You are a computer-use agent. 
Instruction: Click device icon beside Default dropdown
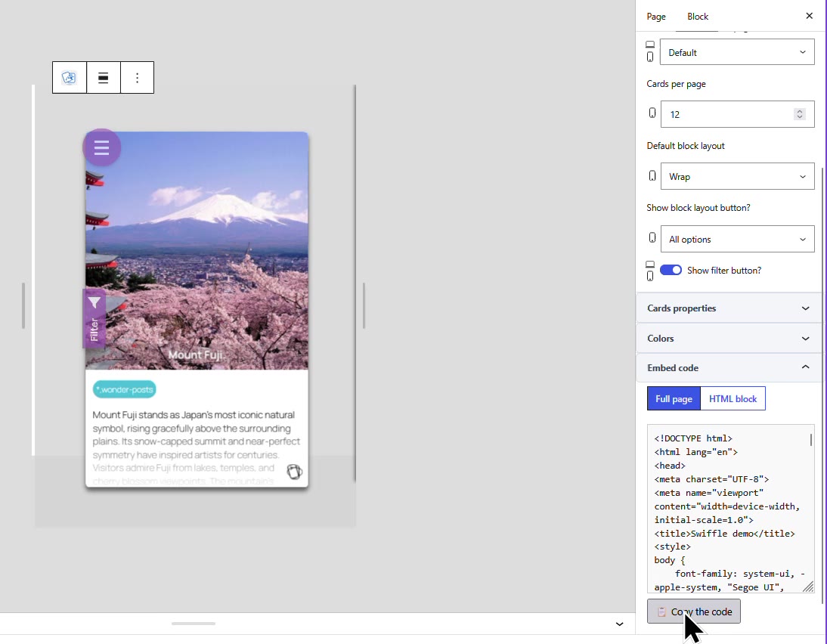pos(650,51)
